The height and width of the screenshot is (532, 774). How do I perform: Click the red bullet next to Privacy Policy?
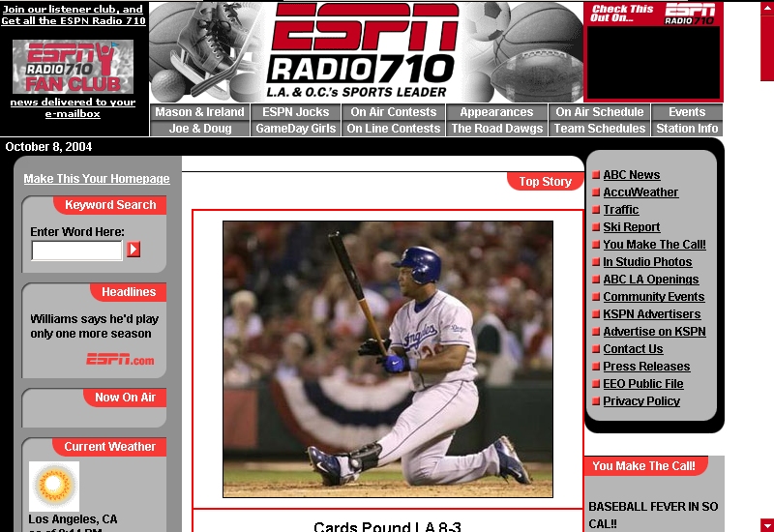tap(595, 401)
